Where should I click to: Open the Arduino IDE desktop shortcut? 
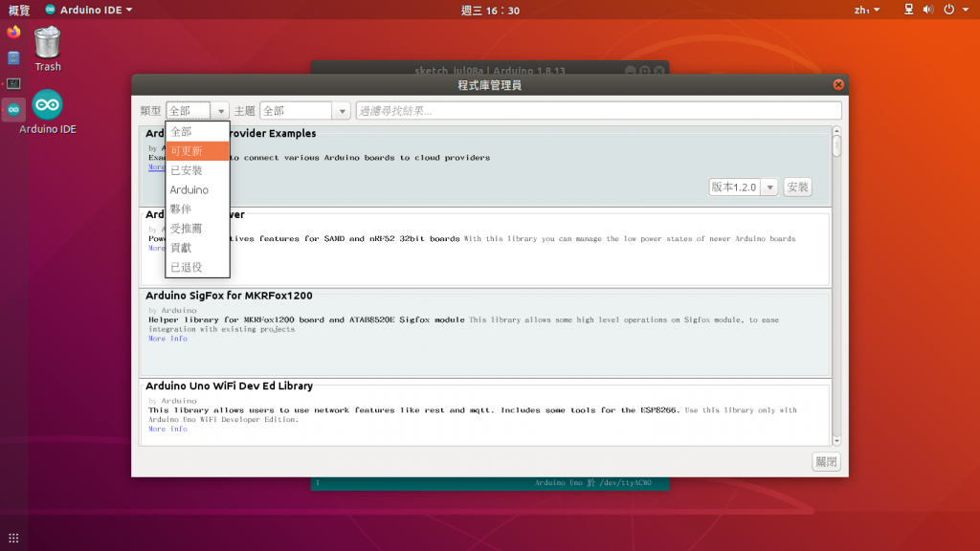pos(48,113)
